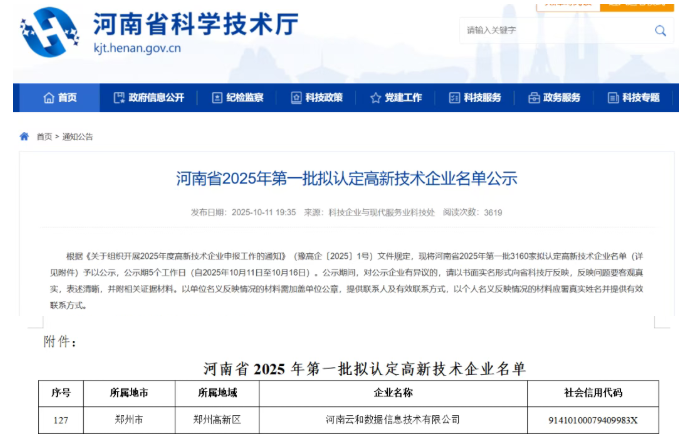The height and width of the screenshot is (441, 679).
Task: Select the 科技政策 menu item
Action: (324, 98)
